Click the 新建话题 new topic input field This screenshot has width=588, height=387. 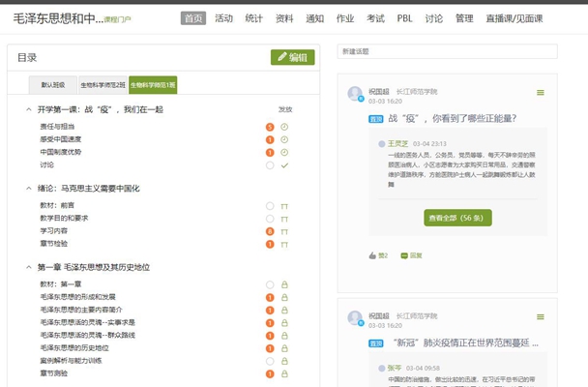447,51
